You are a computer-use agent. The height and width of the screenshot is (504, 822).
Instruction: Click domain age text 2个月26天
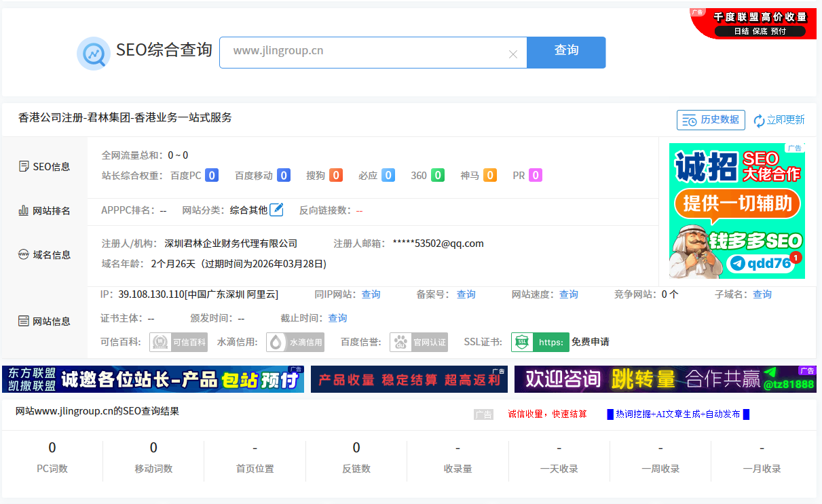173,264
